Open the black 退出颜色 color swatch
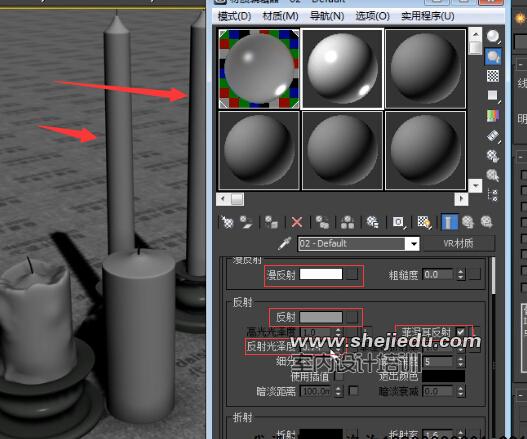The height and width of the screenshot is (439, 527). [x=443, y=376]
